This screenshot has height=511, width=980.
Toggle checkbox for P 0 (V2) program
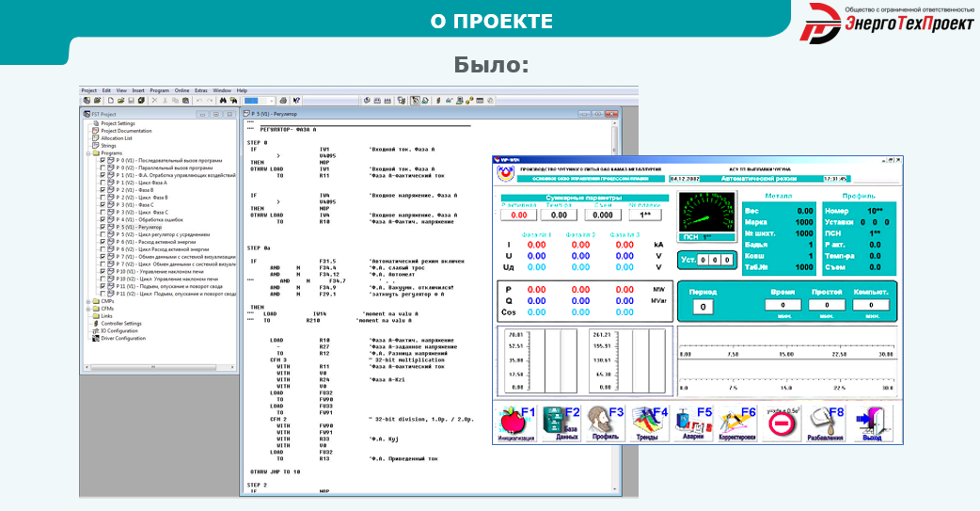(x=103, y=168)
